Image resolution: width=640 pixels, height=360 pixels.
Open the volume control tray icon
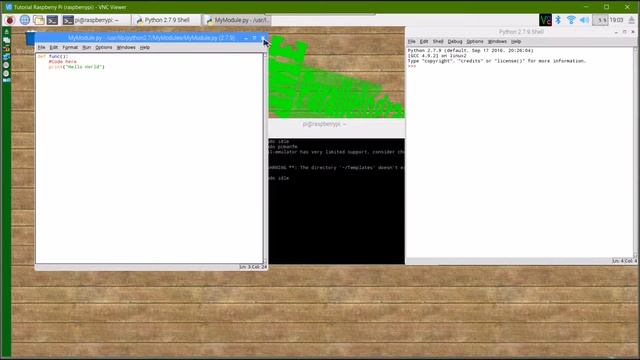point(584,20)
